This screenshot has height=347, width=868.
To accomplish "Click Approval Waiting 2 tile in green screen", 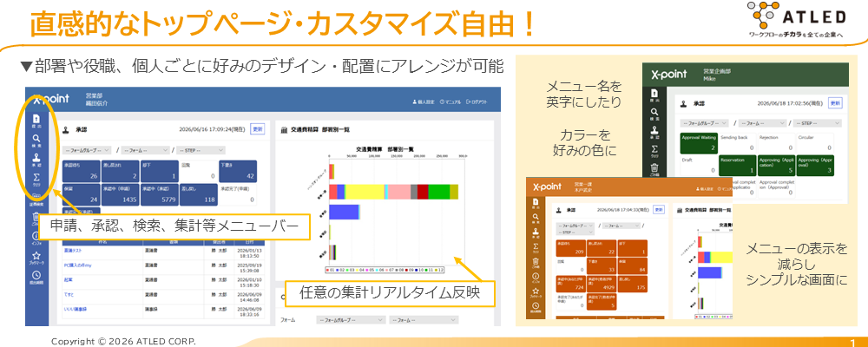I will pyautogui.click(x=699, y=143).
